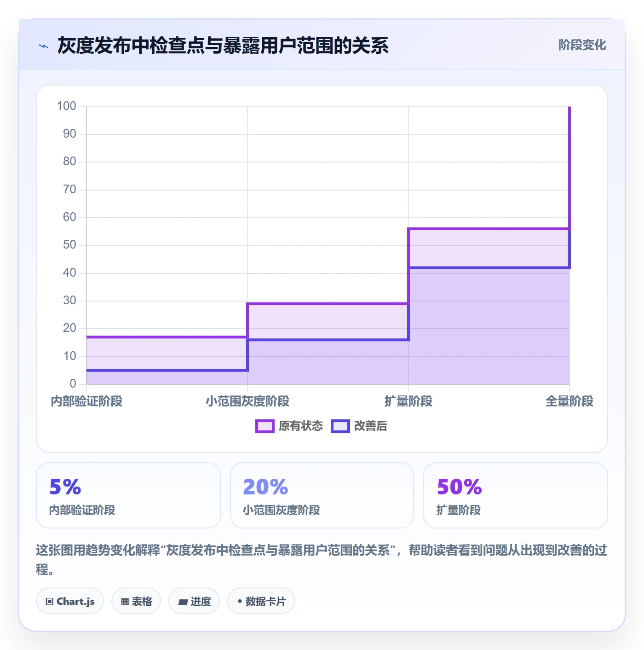Click the 全量阶段 x-axis label
The height and width of the screenshot is (650, 644).
click(x=569, y=401)
